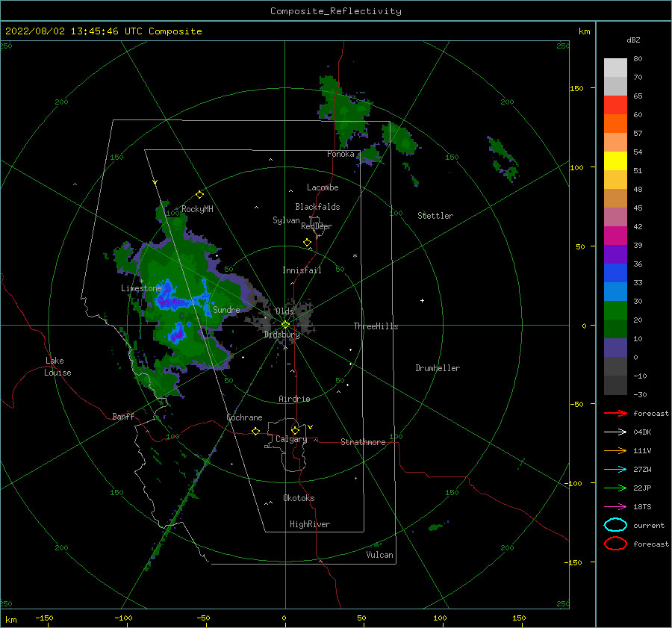Click yellow diamond marker below Cochrane
Image resolution: width=672 pixels, height=628 pixels.
click(x=256, y=432)
